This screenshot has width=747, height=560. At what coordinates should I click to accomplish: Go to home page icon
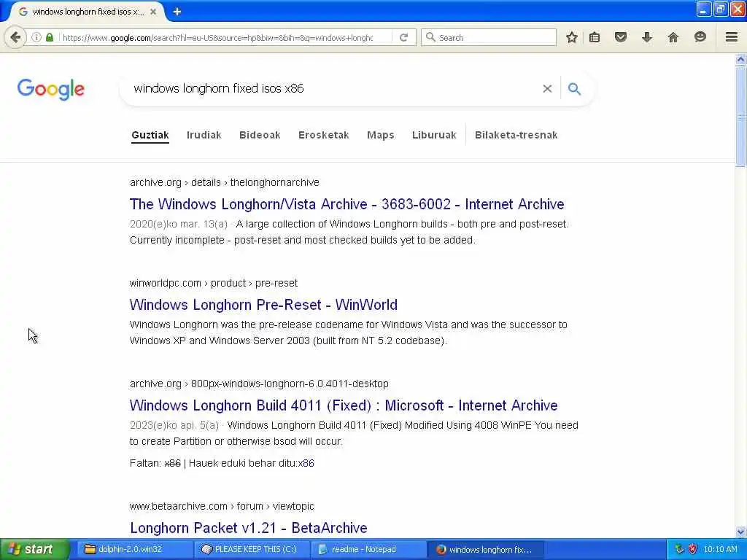[673, 37]
